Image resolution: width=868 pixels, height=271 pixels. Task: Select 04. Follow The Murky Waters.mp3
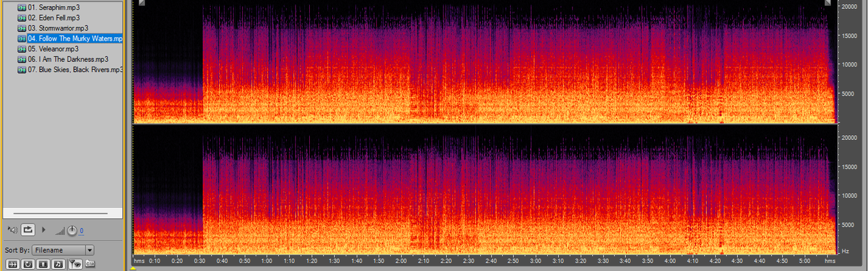tap(75, 39)
